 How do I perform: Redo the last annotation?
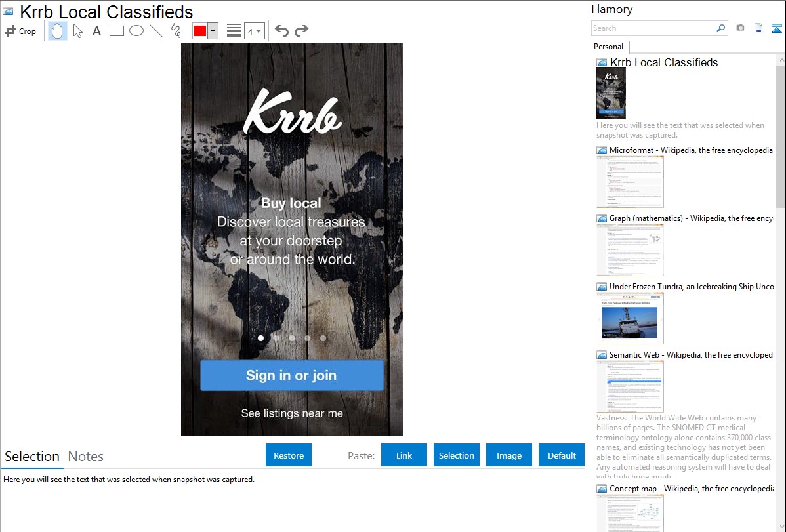tap(301, 31)
